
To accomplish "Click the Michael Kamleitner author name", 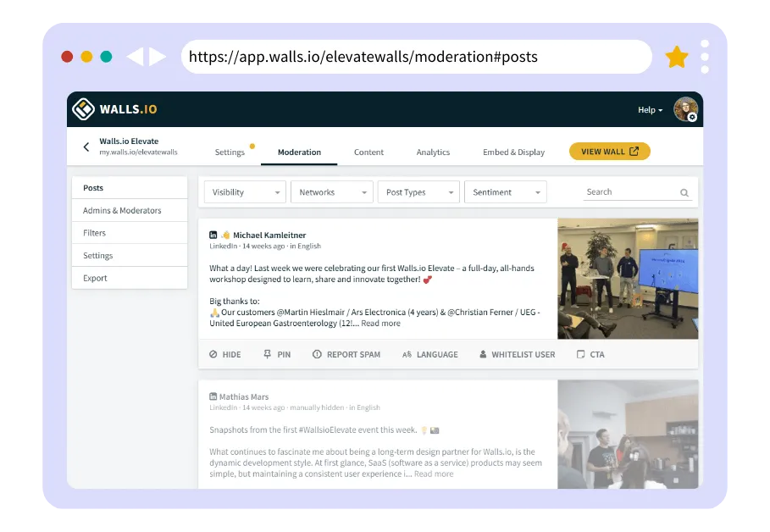I will click(269, 236).
